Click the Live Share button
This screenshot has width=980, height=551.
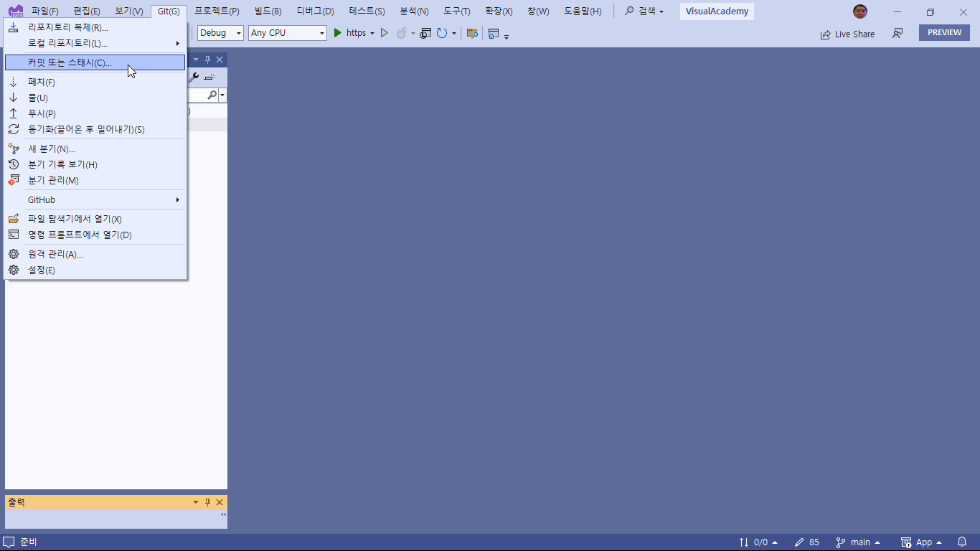tap(847, 34)
